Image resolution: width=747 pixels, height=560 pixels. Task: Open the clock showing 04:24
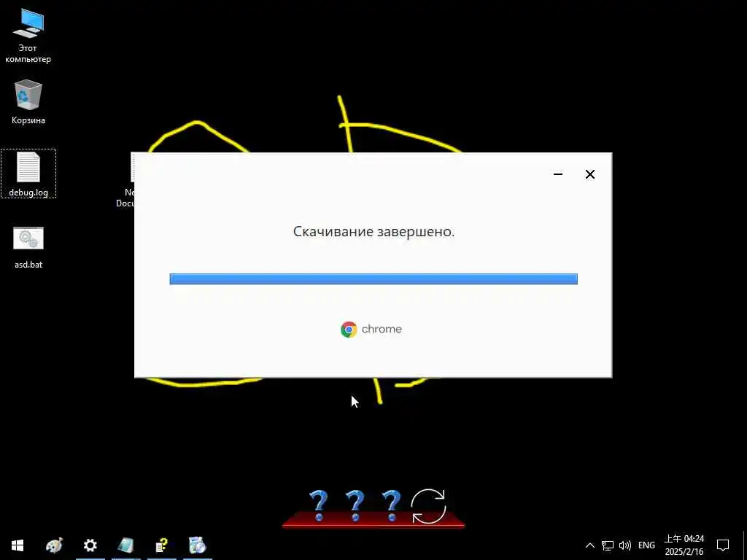[x=684, y=545]
